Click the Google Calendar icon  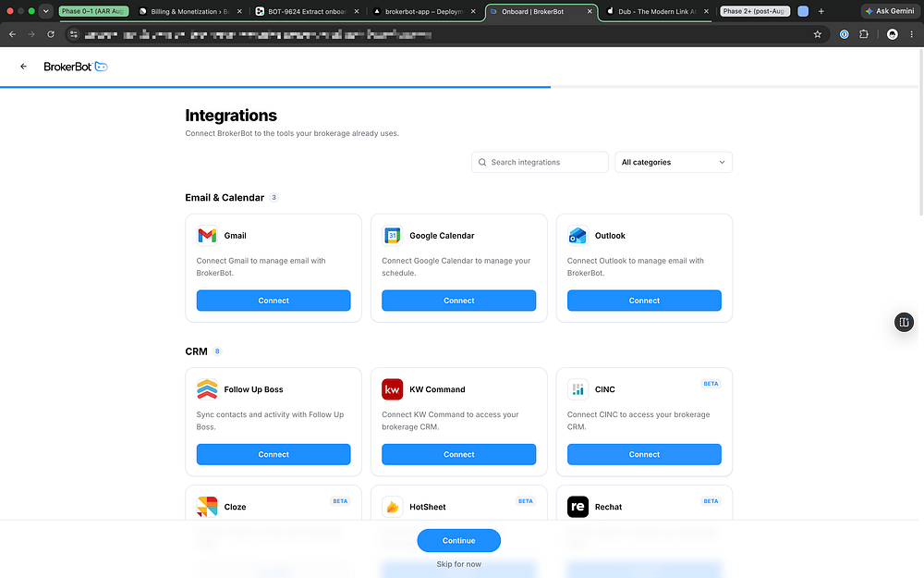click(393, 235)
